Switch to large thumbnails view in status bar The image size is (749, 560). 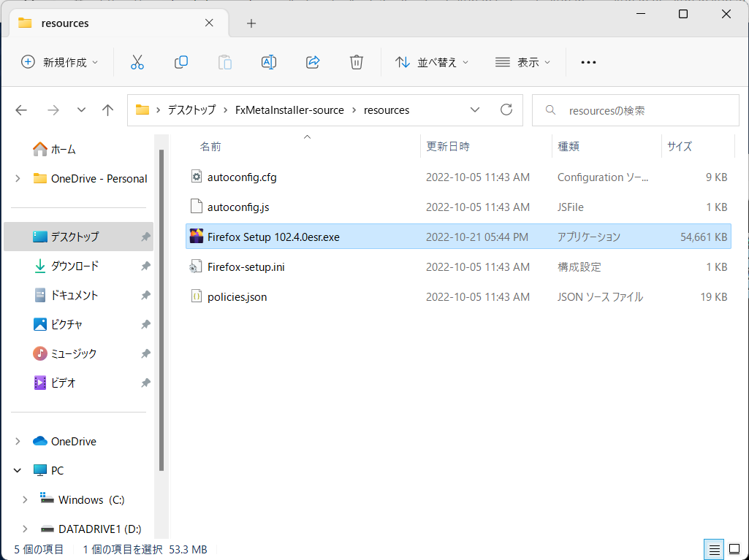pyautogui.click(x=734, y=550)
